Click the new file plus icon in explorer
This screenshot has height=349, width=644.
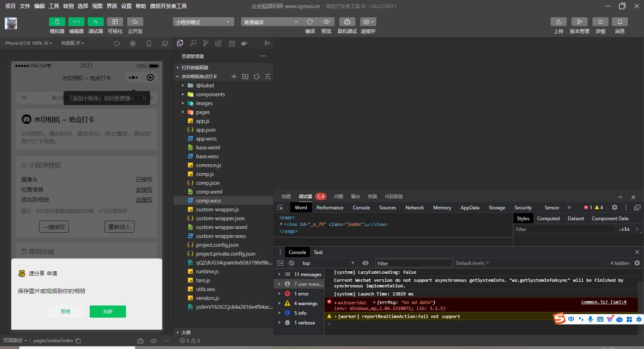click(234, 76)
